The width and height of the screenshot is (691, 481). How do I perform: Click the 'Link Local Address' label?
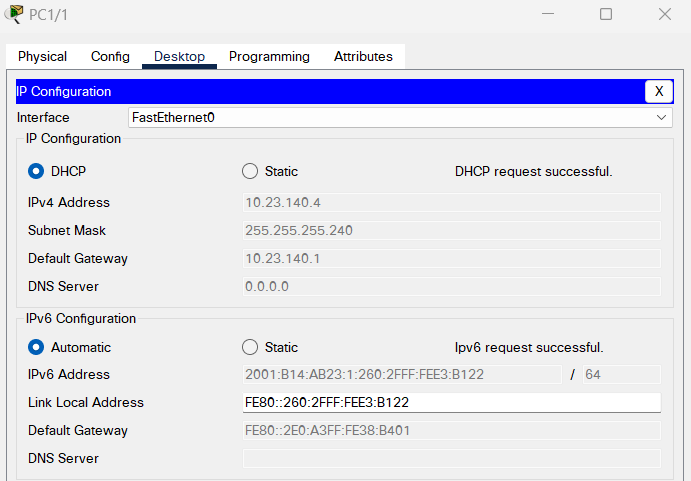pyautogui.click(x=86, y=403)
